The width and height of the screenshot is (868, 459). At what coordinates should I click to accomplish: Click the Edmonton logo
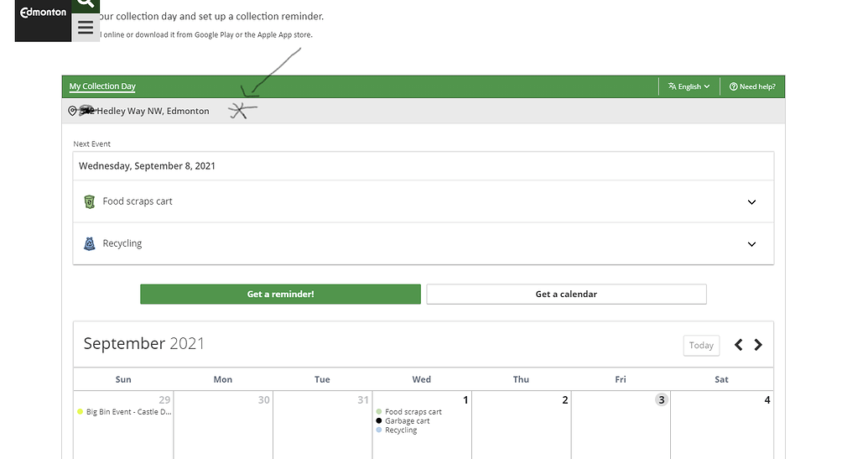pos(43,13)
